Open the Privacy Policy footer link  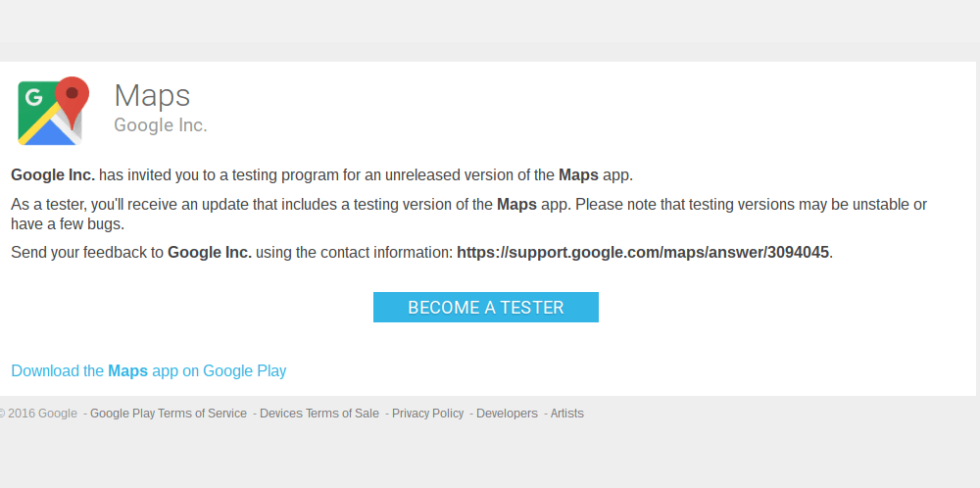[427, 414]
